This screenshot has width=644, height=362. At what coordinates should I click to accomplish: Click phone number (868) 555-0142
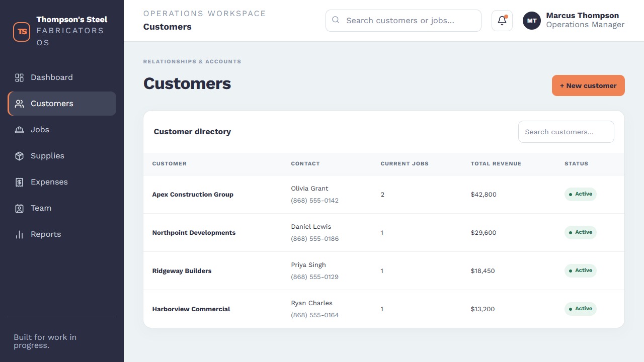[x=315, y=201]
